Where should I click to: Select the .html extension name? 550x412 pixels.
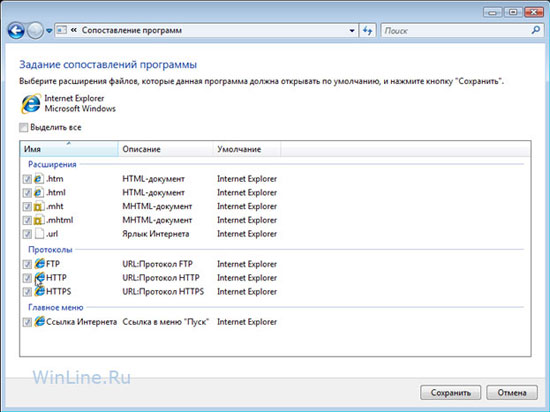(x=56, y=193)
